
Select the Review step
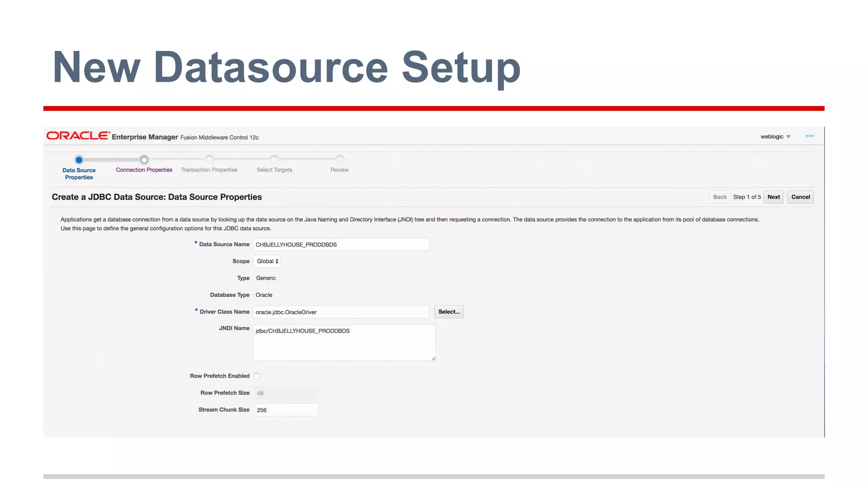339,170
